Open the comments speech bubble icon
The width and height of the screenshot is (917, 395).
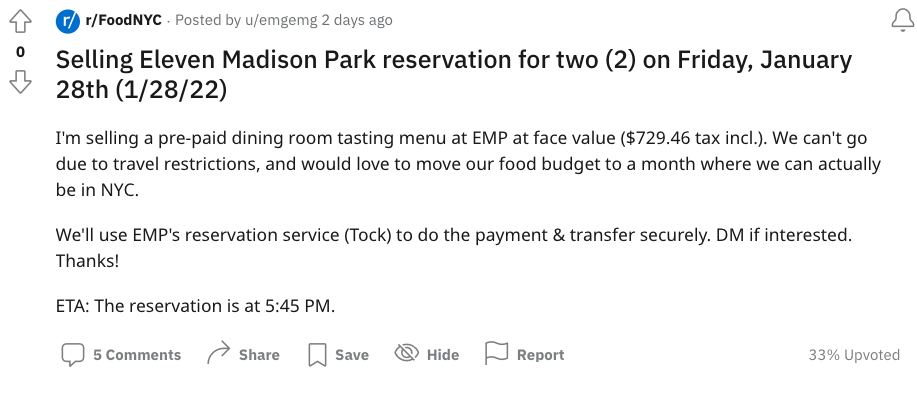[73, 355]
